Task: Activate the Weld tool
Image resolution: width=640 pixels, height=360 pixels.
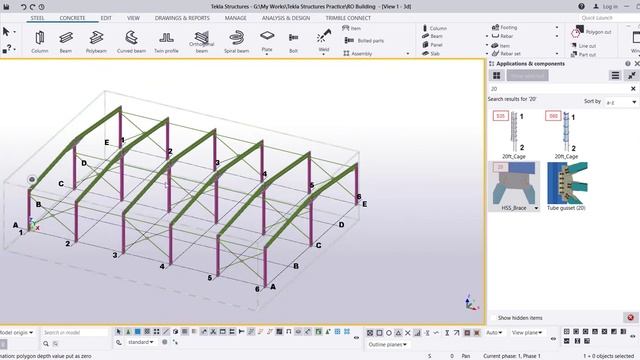Action: point(324,41)
